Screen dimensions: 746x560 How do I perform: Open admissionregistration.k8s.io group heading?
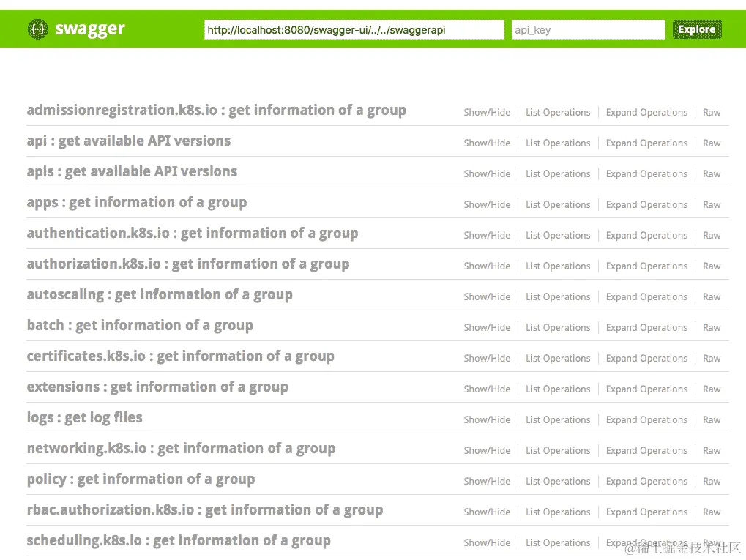217,111
